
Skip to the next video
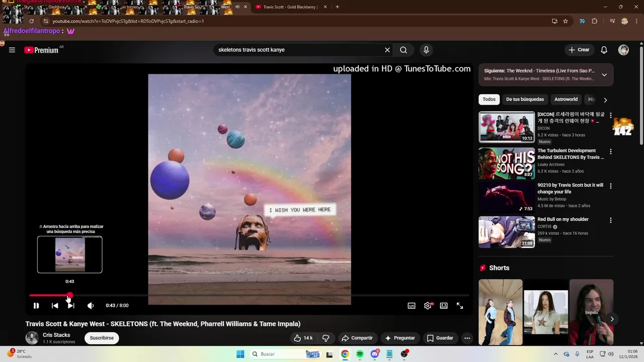(71, 306)
